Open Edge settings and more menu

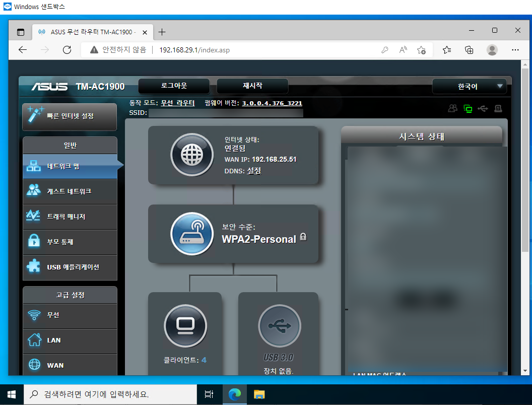(515, 50)
